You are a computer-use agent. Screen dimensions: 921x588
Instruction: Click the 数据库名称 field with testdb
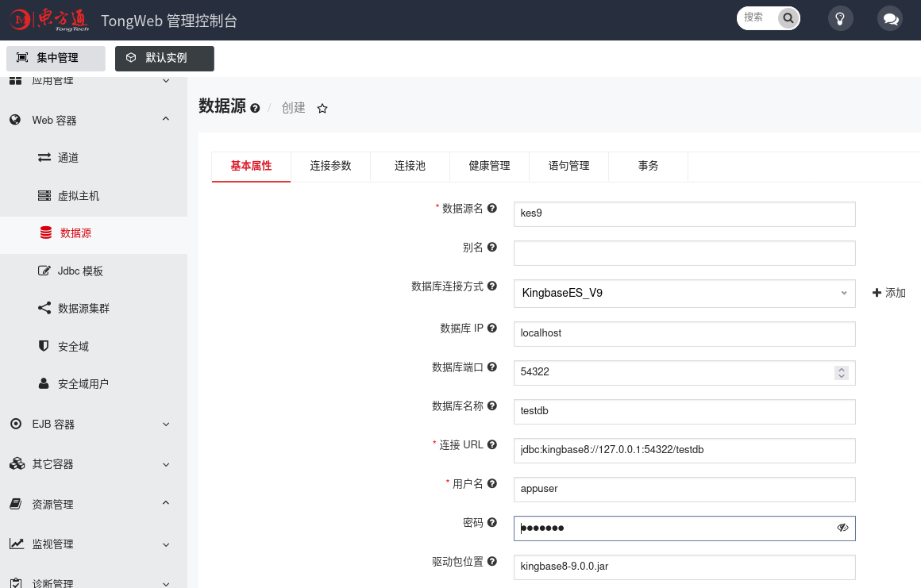684,411
